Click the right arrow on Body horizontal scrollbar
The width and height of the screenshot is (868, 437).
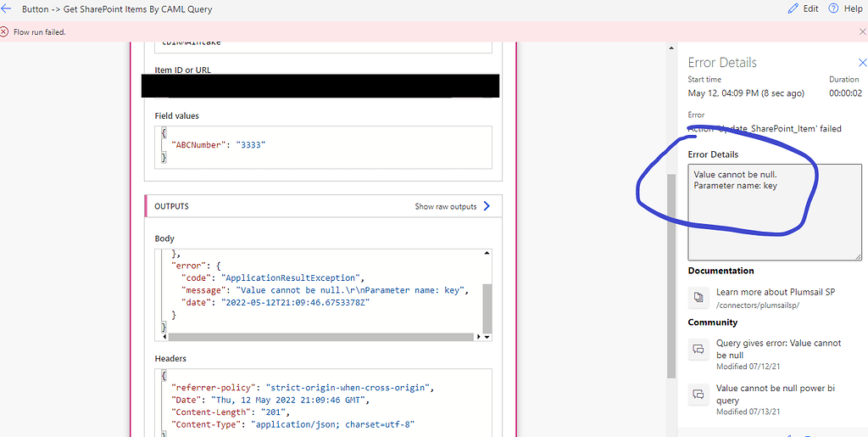coord(477,337)
